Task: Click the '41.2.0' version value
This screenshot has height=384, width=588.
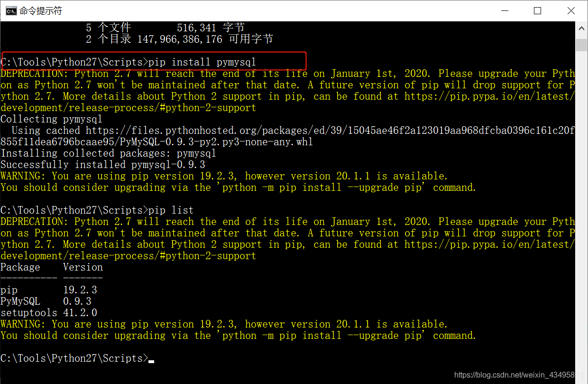Action: tap(80, 313)
